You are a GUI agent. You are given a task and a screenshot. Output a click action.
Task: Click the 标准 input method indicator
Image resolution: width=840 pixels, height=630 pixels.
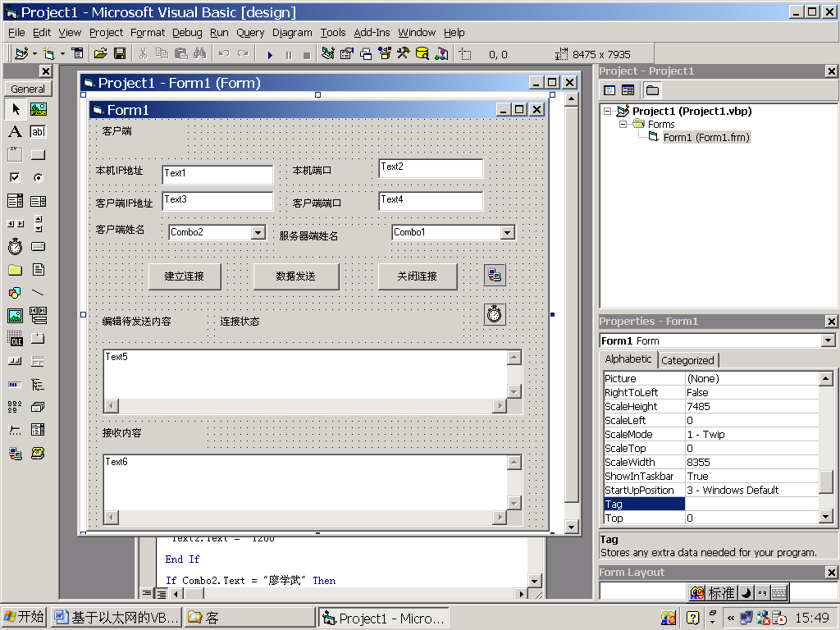[x=721, y=592]
